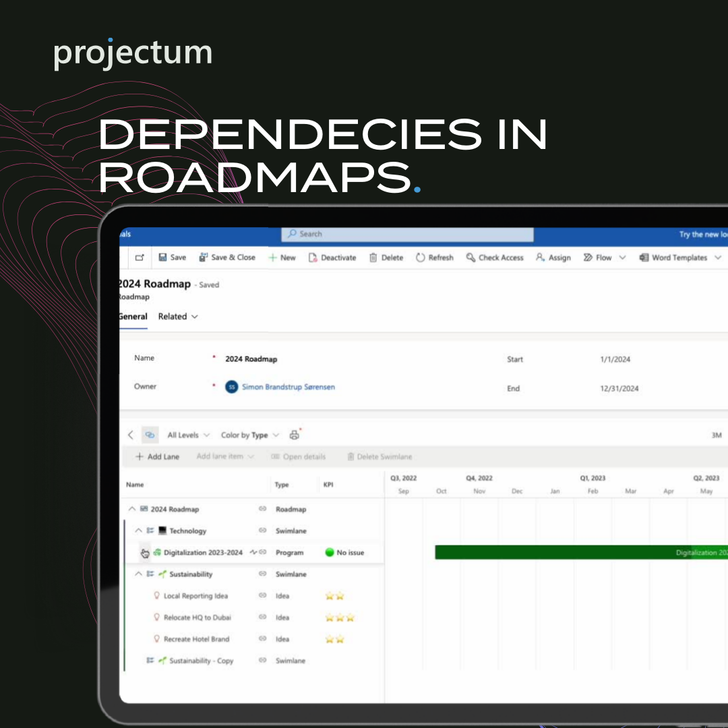Image resolution: width=728 pixels, height=728 pixels.
Task: Click link icon on 2024 Roadmap row
Action: [262, 509]
